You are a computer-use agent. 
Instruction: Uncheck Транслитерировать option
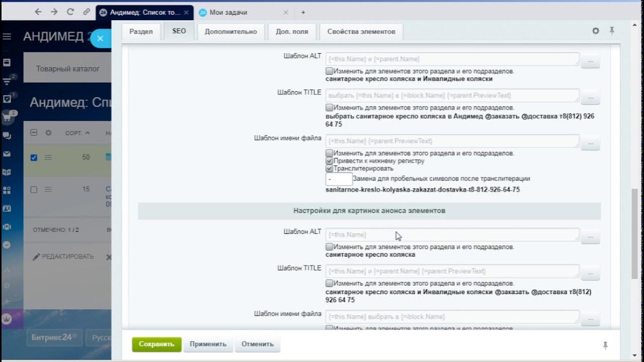tap(329, 168)
